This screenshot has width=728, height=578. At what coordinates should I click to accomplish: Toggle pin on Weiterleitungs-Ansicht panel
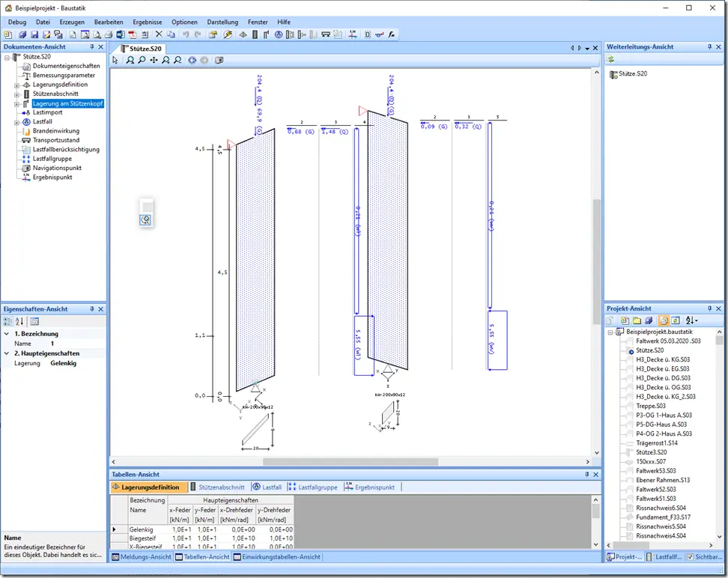[x=709, y=47]
